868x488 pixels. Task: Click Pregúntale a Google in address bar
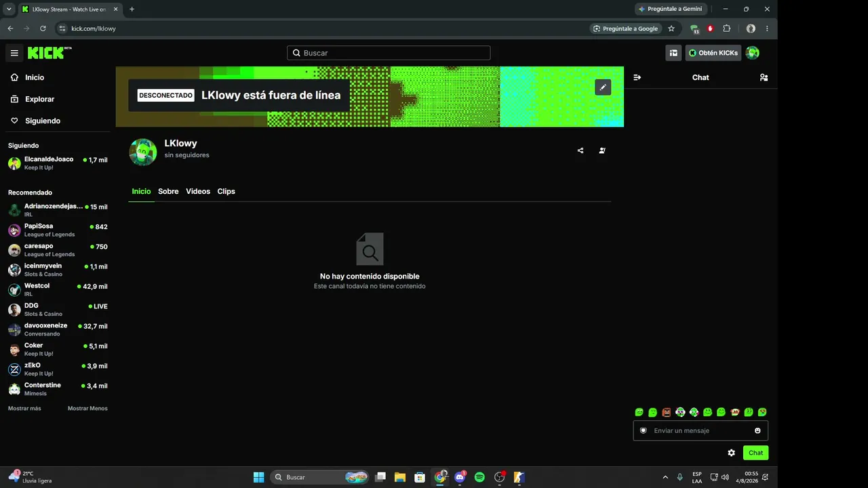tap(625, 28)
